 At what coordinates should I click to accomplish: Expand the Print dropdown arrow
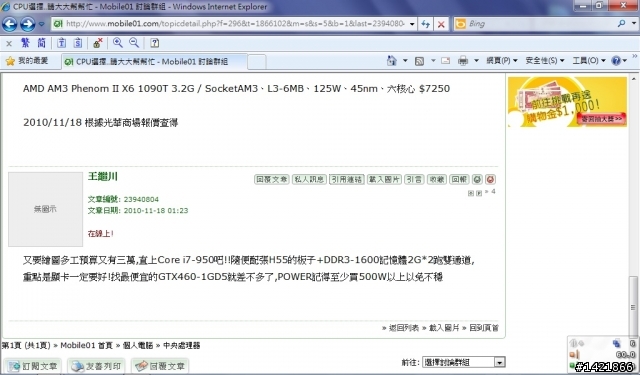click(x=476, y=61)
